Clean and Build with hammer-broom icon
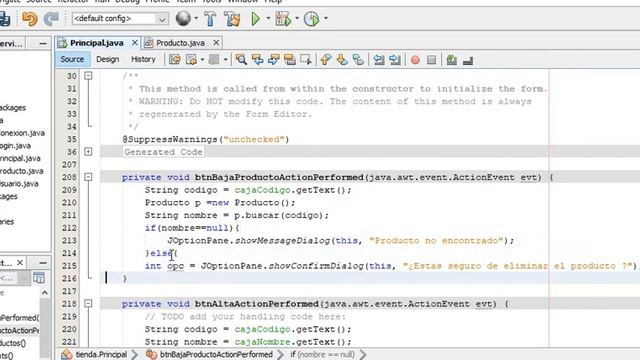This screenshot has width=640, height=360. point(232,19)
